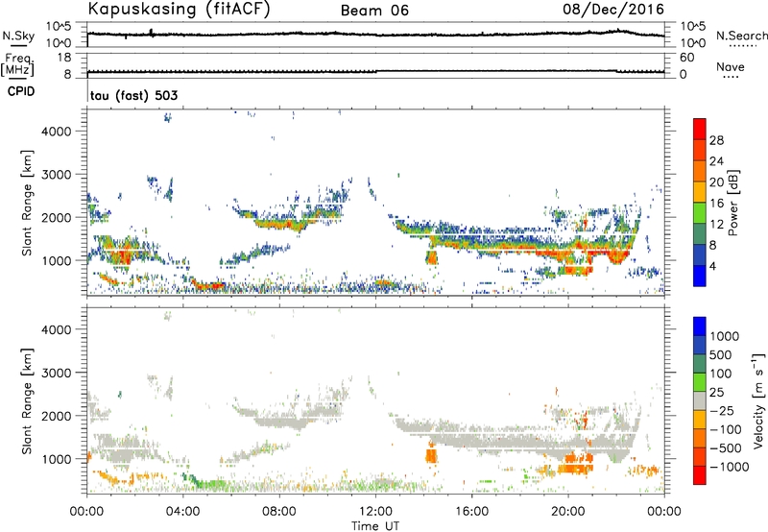The height and width of the screenshot is (532, 768).
Task: Click the '4000' range tick in power panel
Action: click(57, 132)
